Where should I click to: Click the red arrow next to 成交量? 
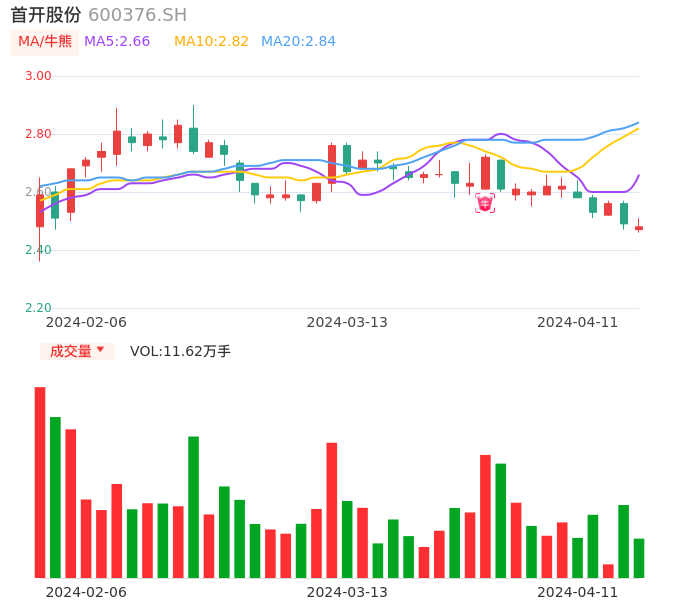tap(100, 350)
